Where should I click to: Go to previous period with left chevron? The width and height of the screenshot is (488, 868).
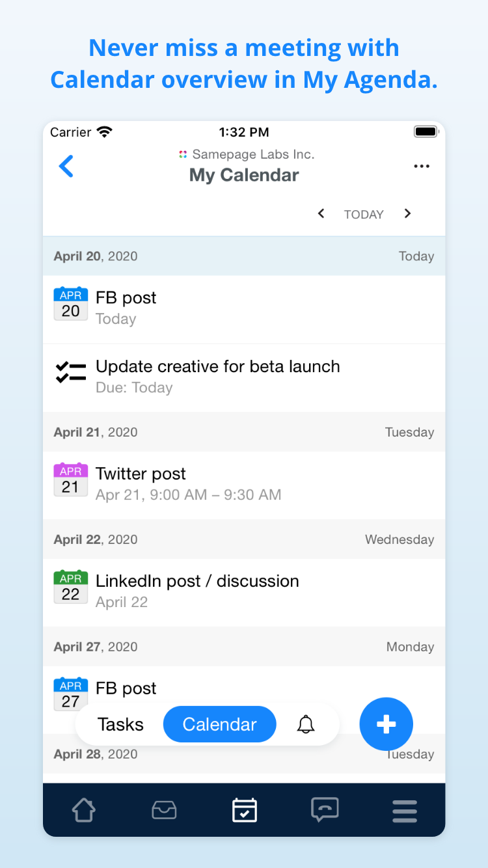click(x=321, y=213)
